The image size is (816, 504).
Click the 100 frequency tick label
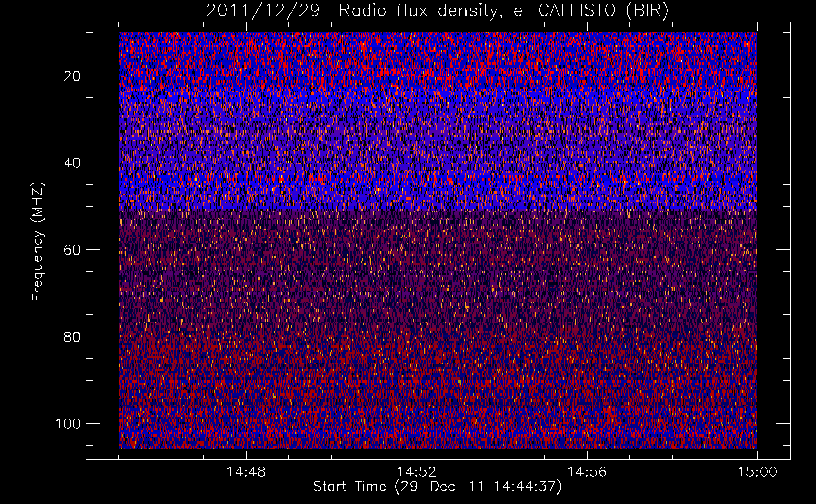68,424
